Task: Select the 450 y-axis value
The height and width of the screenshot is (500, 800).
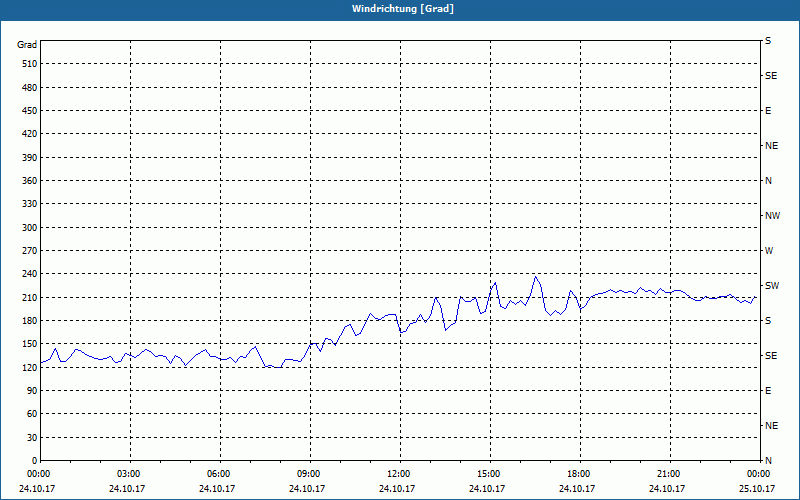Action: point(30,111)
